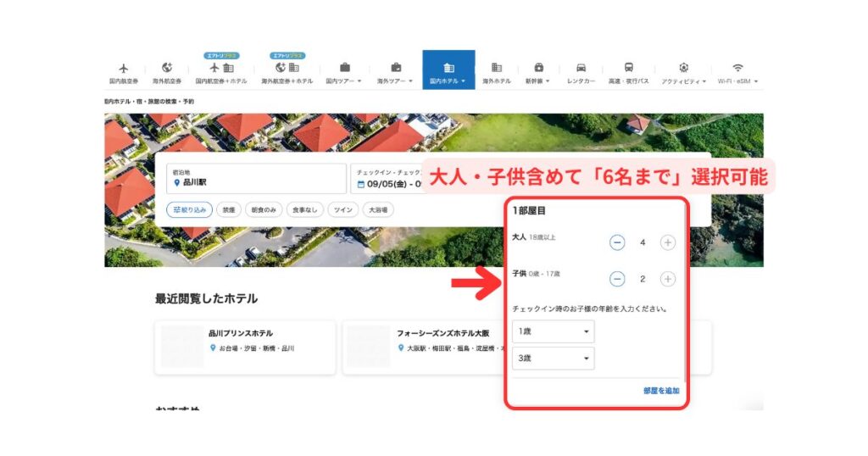This screenshot has width=868, height=456.
Task: Open the first child age dropdown 1歳
Action: point(553,331)
